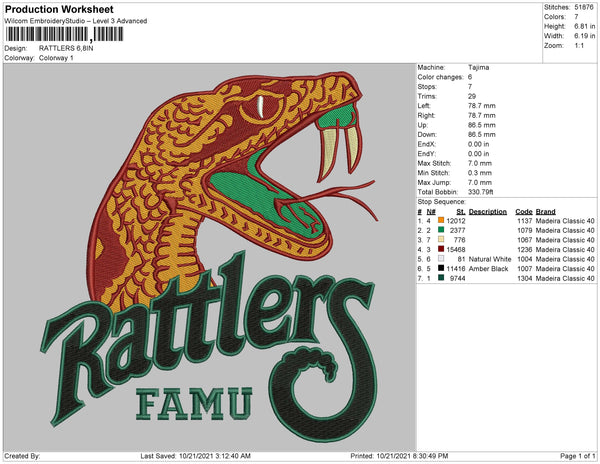The image size is (600, 464).
Task: Click stitch count '12012' in stop 1
Action: point(456,221)
